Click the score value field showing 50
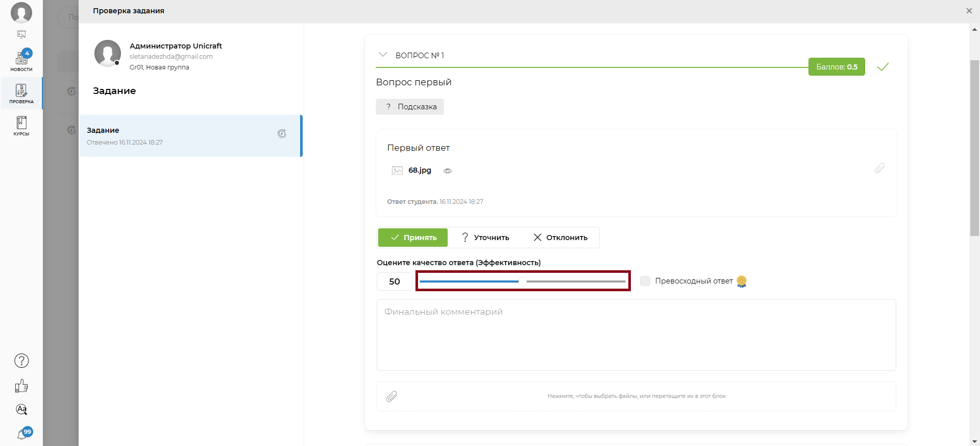The height and width of the screenshot is (446, 980). tap(395, 281)
